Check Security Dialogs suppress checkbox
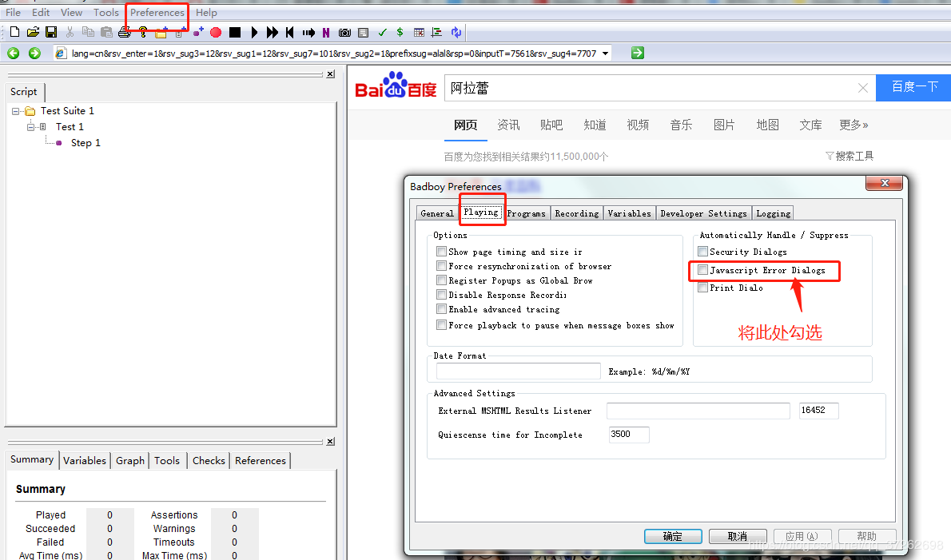This screenshot has width=951, height=560. 703,251
